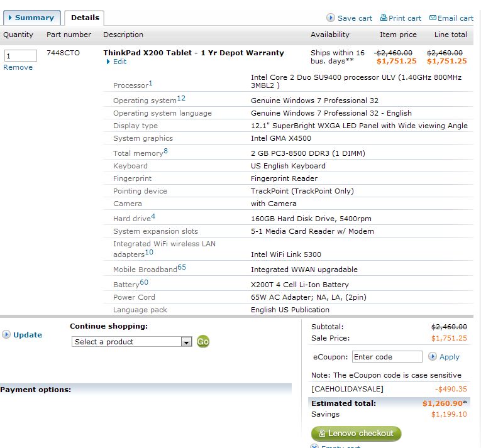This screenshot has height=448, width=481.
Task: Click 65W AC Adapter power cord text
Action: click(309, 297)
